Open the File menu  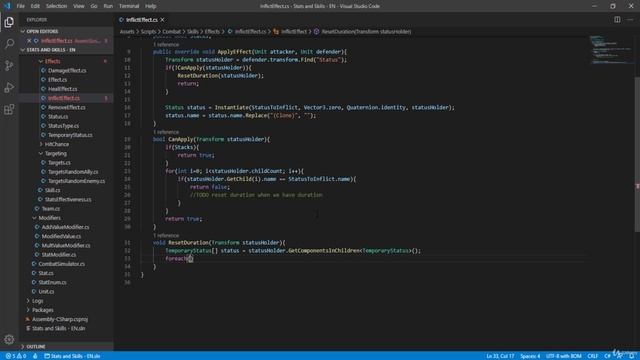[x=20, y=6]
